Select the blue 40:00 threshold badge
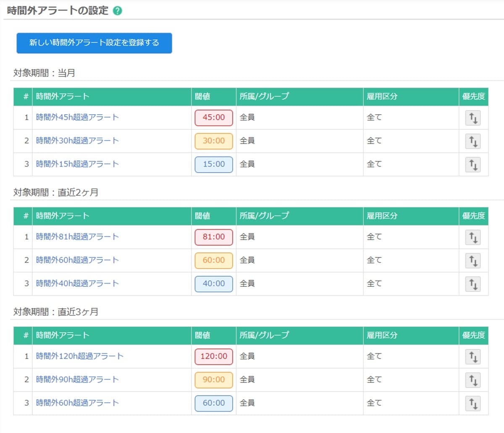Viewport: 504px width, 433px height. [x=213, y=284]
